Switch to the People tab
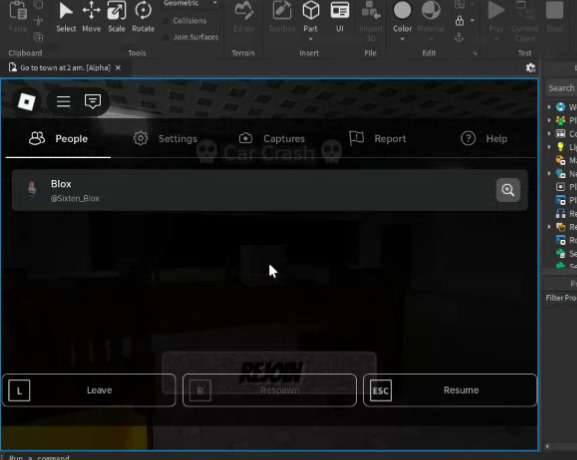Screen dimensions: 577x460 (58, 139)
